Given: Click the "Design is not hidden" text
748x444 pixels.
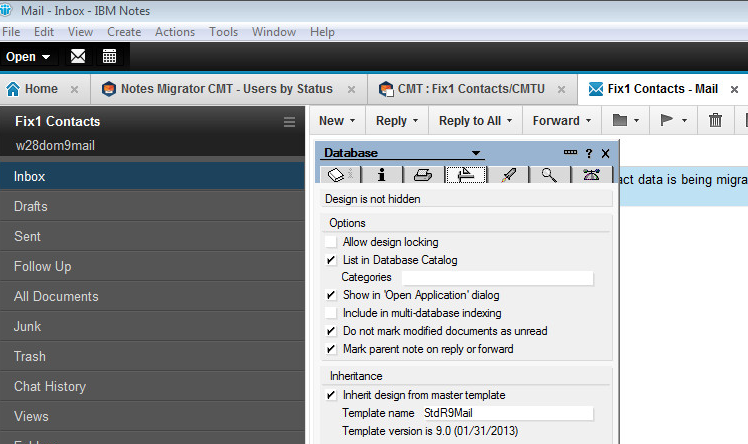Looking at the screenshot, I should click(x=373, y=199).
